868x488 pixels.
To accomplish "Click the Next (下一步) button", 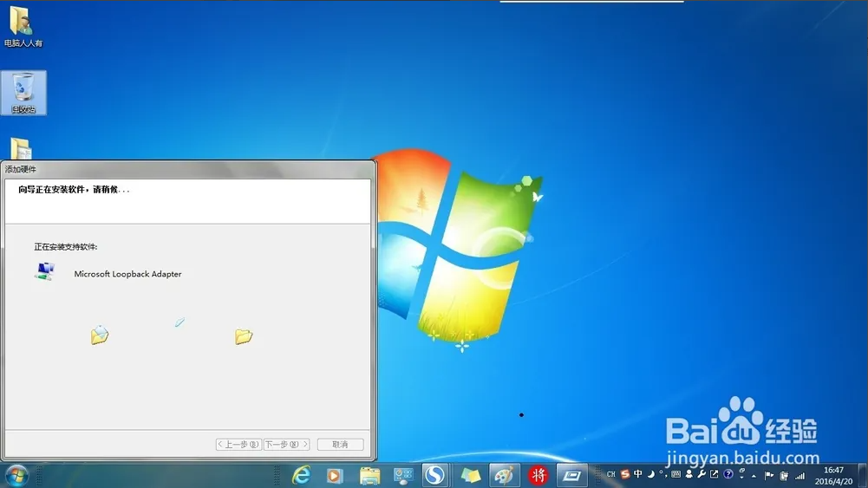I will pos(286,445).
